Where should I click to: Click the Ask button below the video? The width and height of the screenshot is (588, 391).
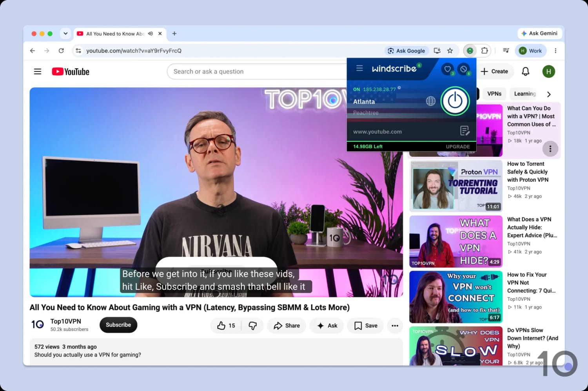[327, 326]
